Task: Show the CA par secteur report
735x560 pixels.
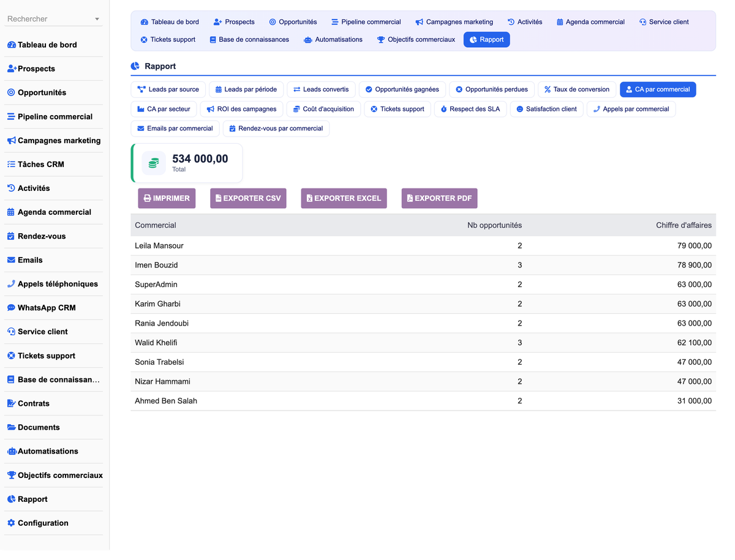Action: (164, 109)
